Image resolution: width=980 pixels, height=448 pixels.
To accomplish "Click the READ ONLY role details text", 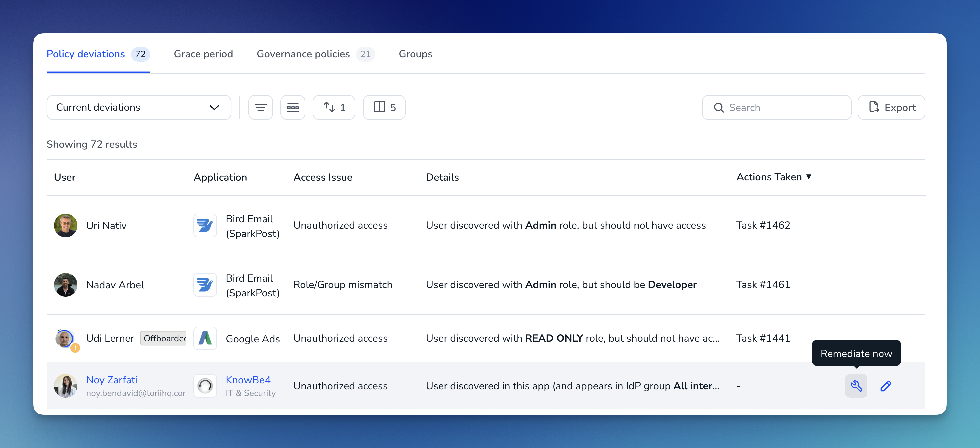I will click(x=573, y=338).
